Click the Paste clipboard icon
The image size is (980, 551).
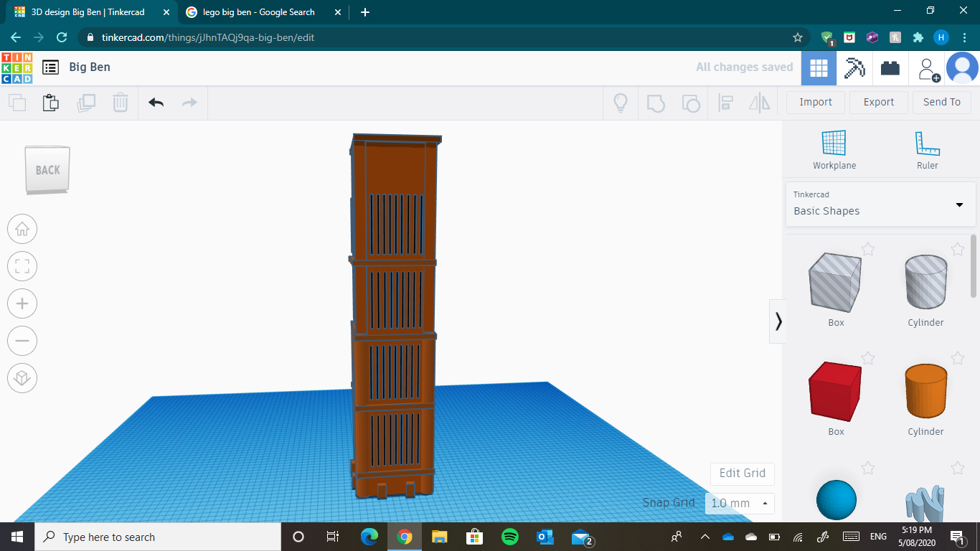[x=51, y=103]
